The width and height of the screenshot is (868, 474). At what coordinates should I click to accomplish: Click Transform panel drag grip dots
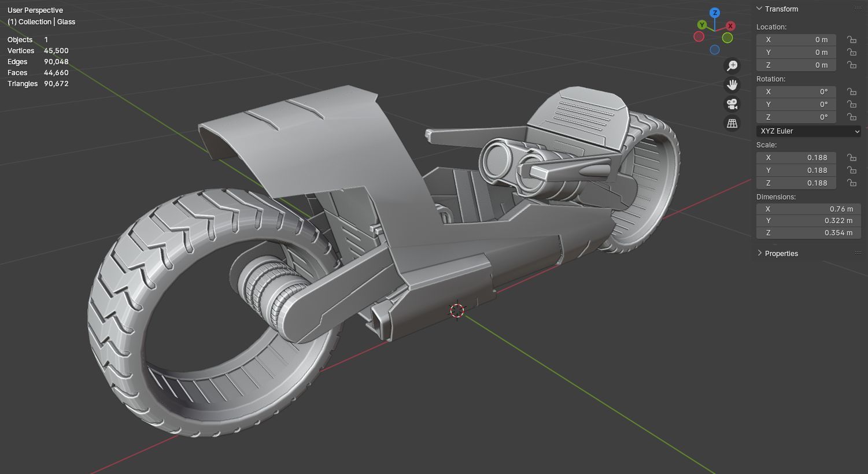[858, 9]
